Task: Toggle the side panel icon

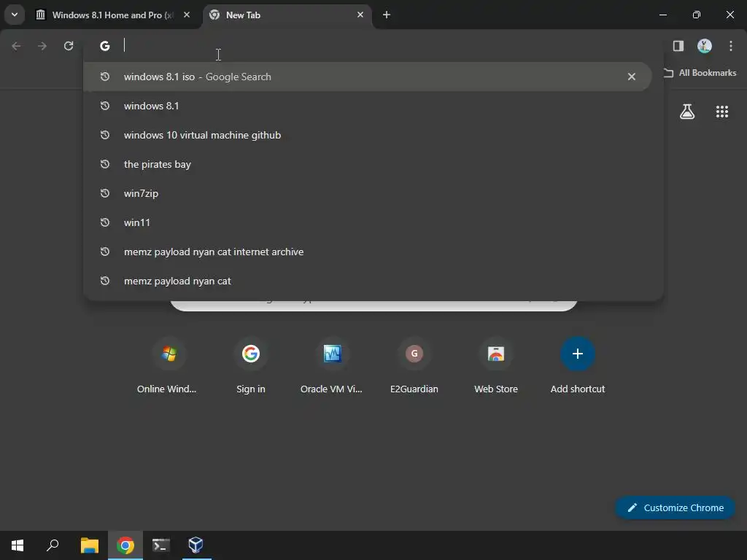Action: (x=678, y=46)
